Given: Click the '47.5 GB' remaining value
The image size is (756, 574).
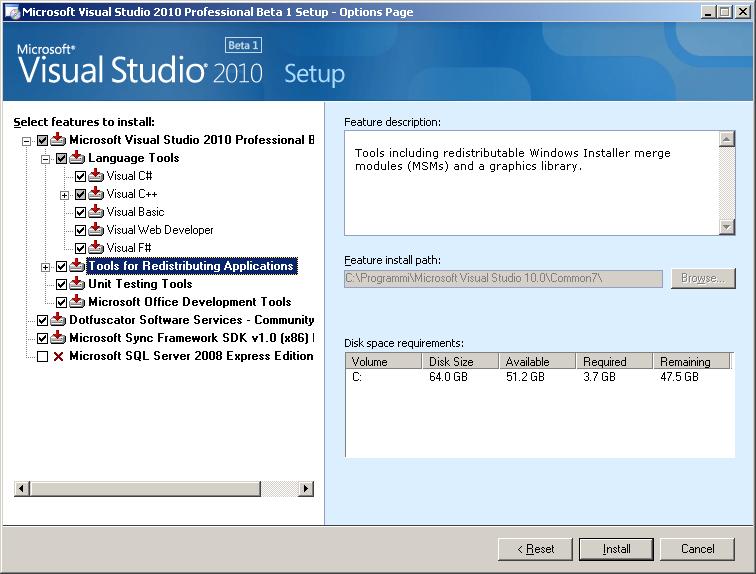Looking at the screenshot, I should coord(679,377).
